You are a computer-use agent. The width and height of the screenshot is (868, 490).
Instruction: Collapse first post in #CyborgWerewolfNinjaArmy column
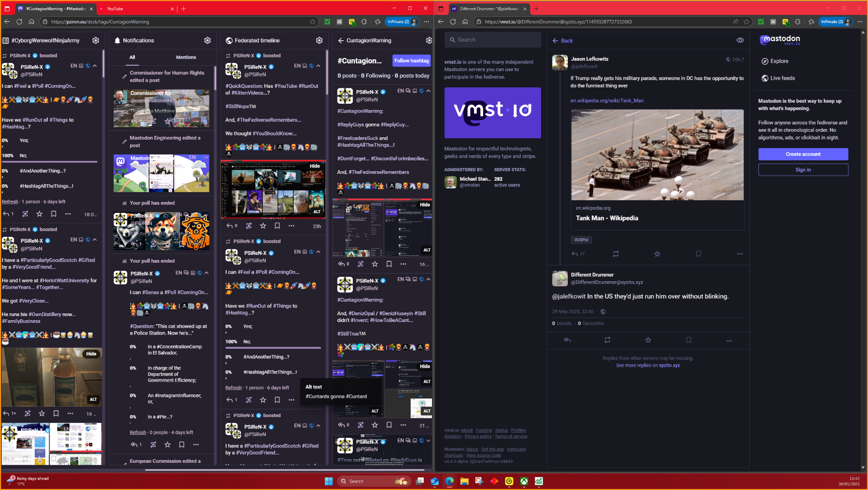[95, 66]
